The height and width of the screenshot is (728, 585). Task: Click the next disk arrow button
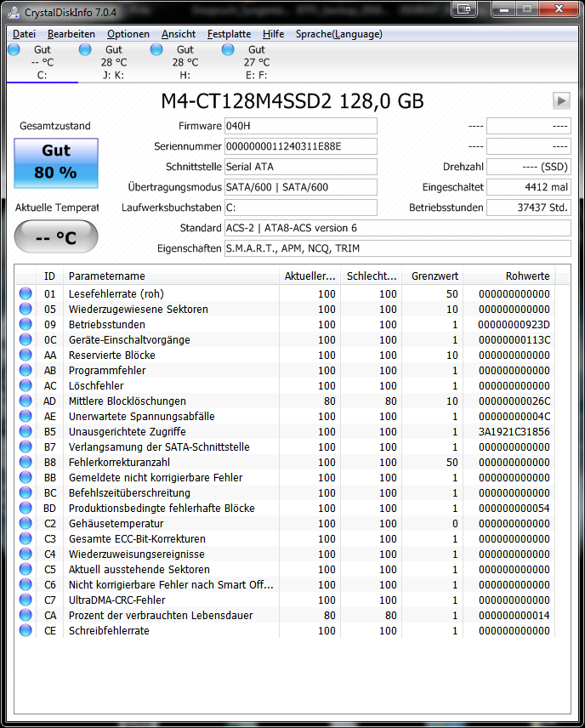(x=561, y=100)
